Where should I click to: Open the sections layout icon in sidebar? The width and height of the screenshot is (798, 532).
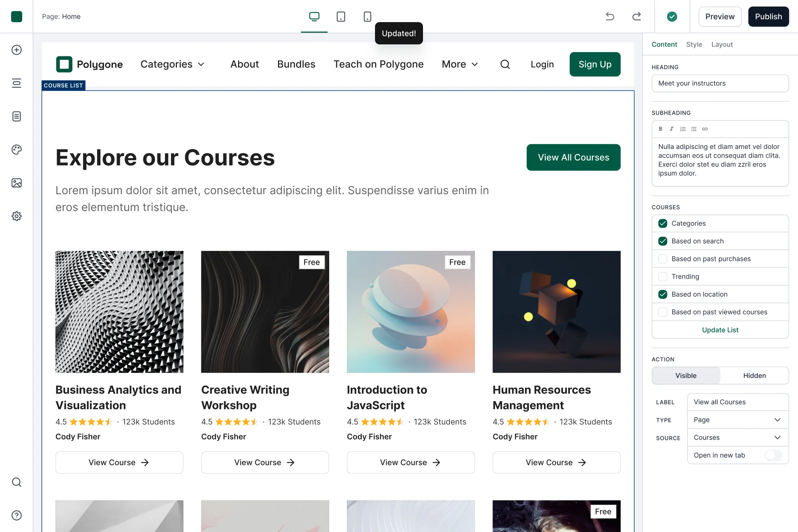(x=16, y=83)
